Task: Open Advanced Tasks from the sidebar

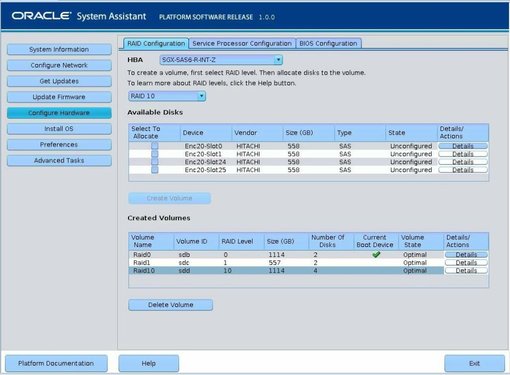Action: point(59,161)
